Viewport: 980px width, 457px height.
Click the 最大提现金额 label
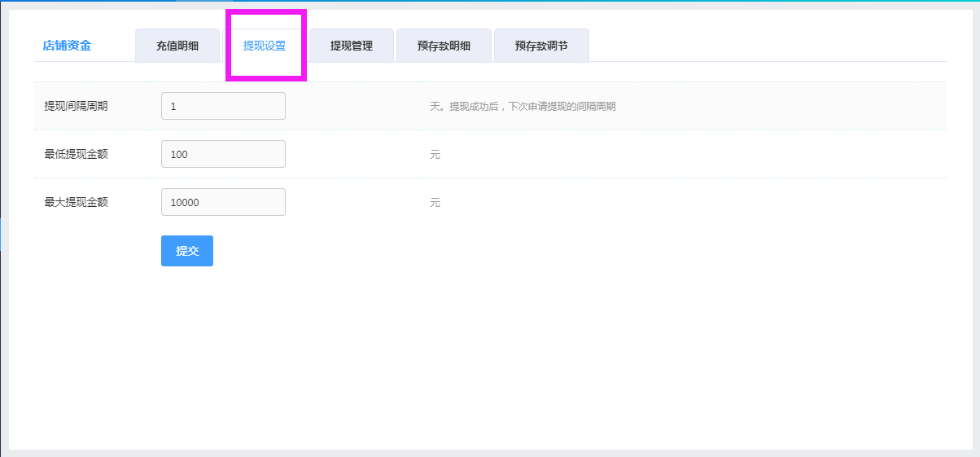click(x=76, y=202)
